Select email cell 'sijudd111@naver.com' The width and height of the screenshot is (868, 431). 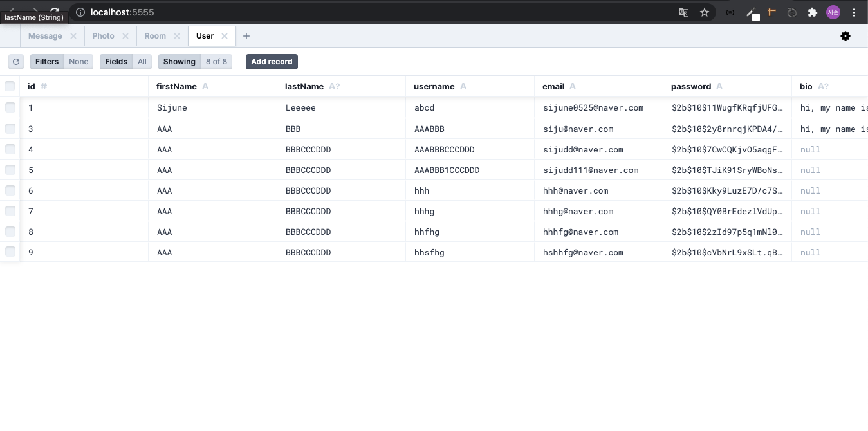click(599, 170)
